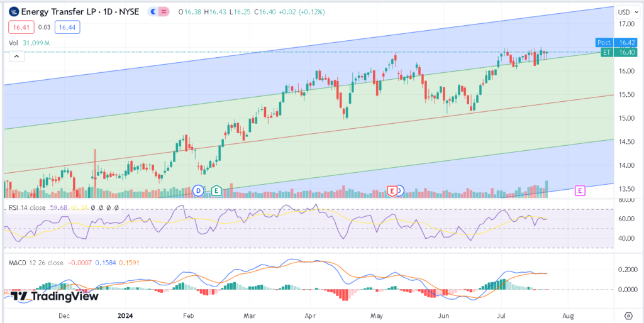Select the MACD 12 26 close legend label
Image resolution: width=644 pixels, height=323 pixels.
tap(36, 263)
